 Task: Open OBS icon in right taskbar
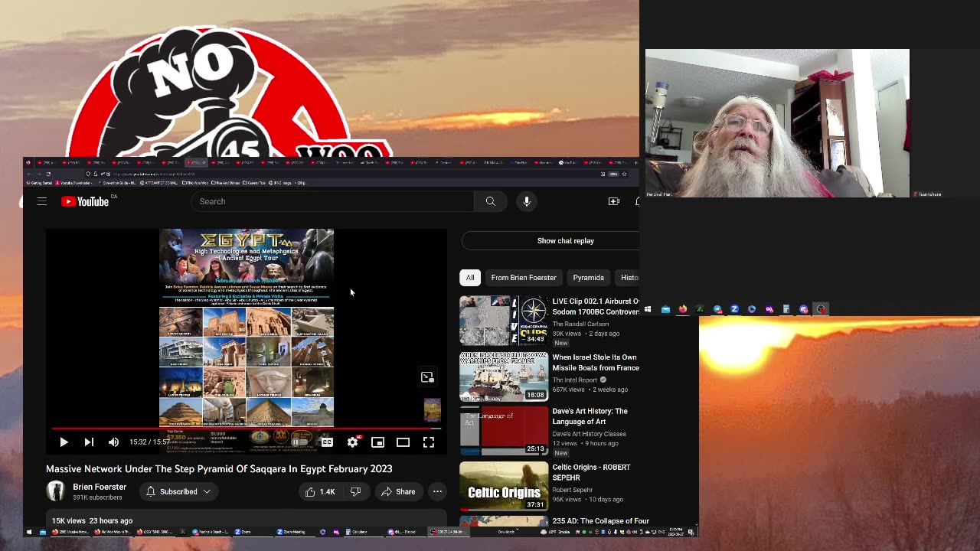(x=821, y=309)
